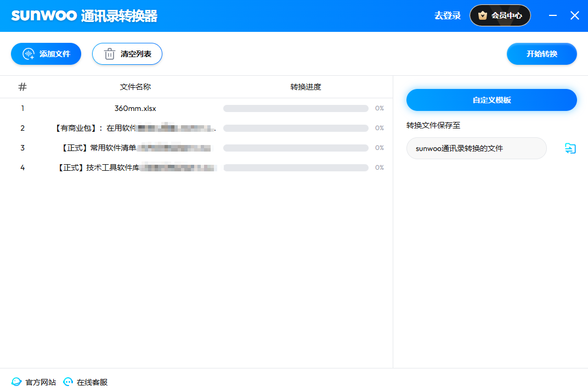The width and height of the screenshot is (588, 391).
Task: Click the folder browse icon beside save path
Action: [x=570, y=148]
